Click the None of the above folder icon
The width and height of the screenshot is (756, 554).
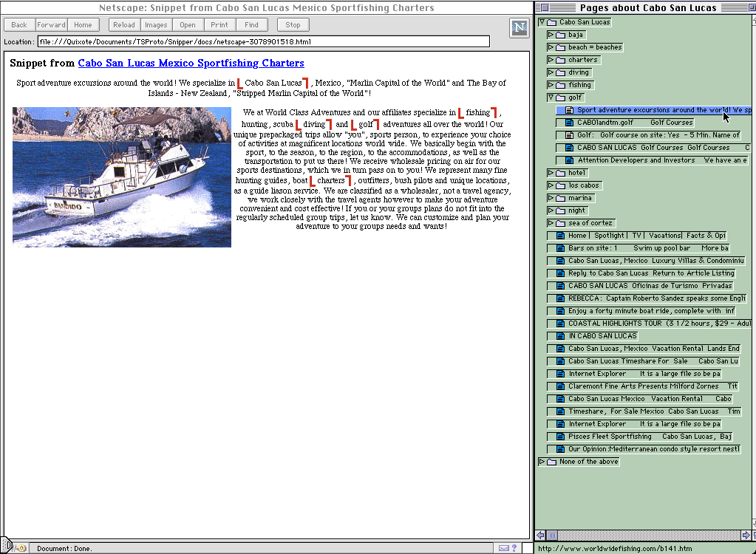tap(551, 462)
